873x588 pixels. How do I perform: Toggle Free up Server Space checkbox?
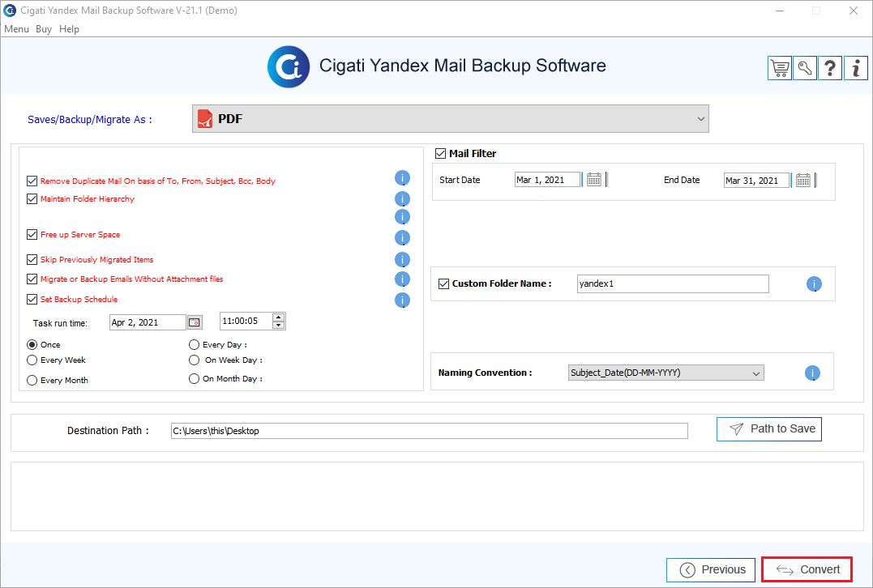(32, 234)
